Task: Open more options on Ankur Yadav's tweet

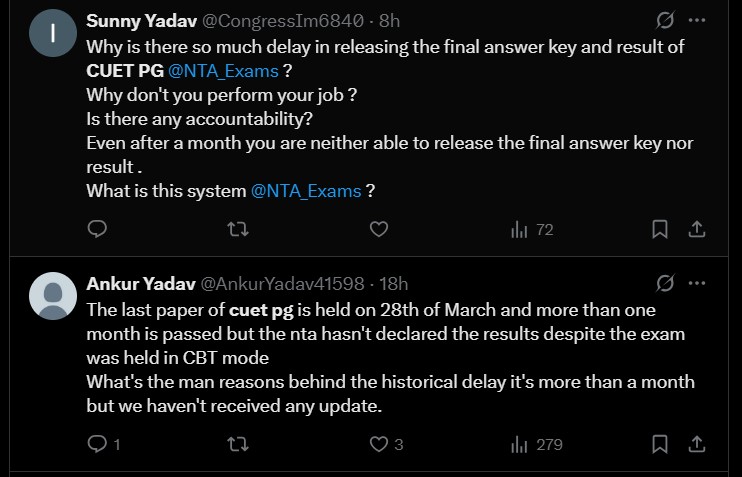Action: [697, 284]
